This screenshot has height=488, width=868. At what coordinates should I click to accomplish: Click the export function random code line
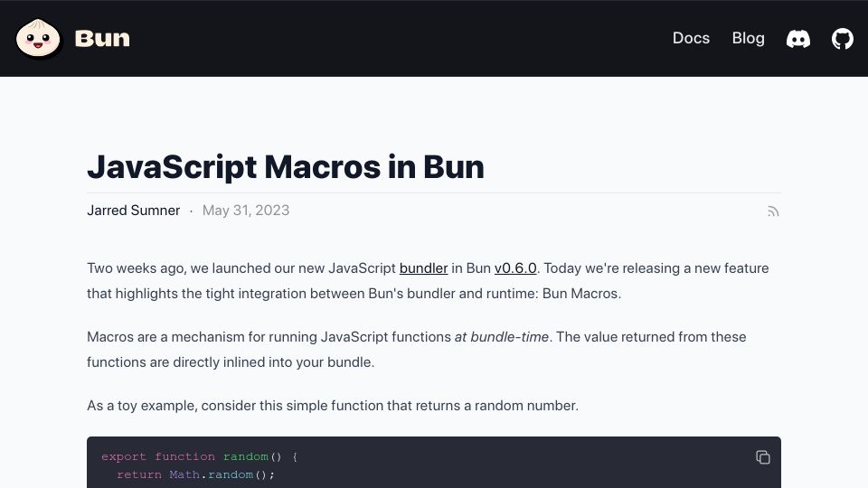point(199,457)
